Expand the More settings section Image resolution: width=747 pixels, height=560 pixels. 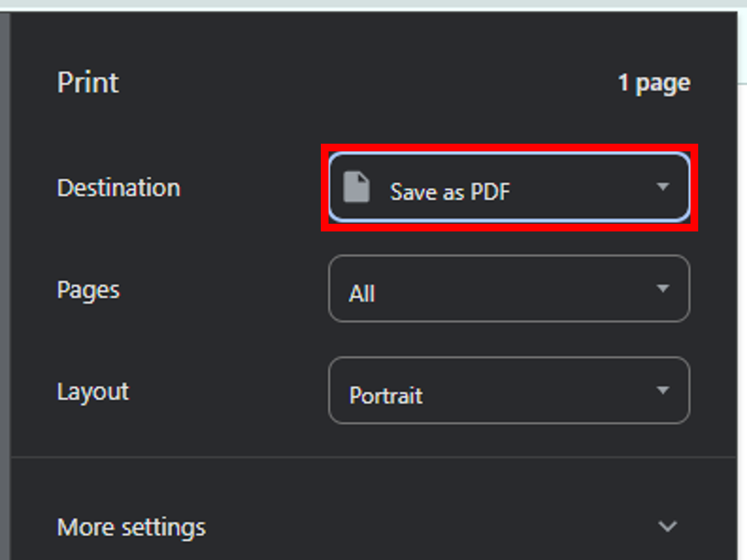coord(373,527)
